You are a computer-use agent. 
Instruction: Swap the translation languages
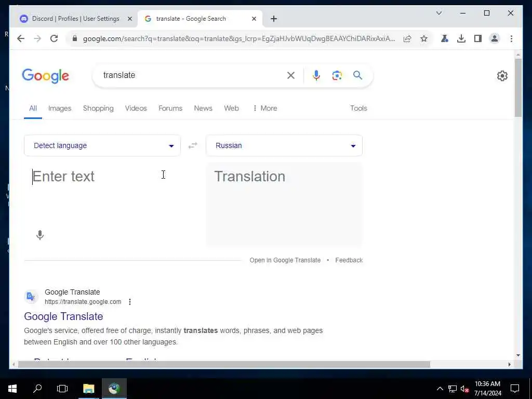[193, 145]
